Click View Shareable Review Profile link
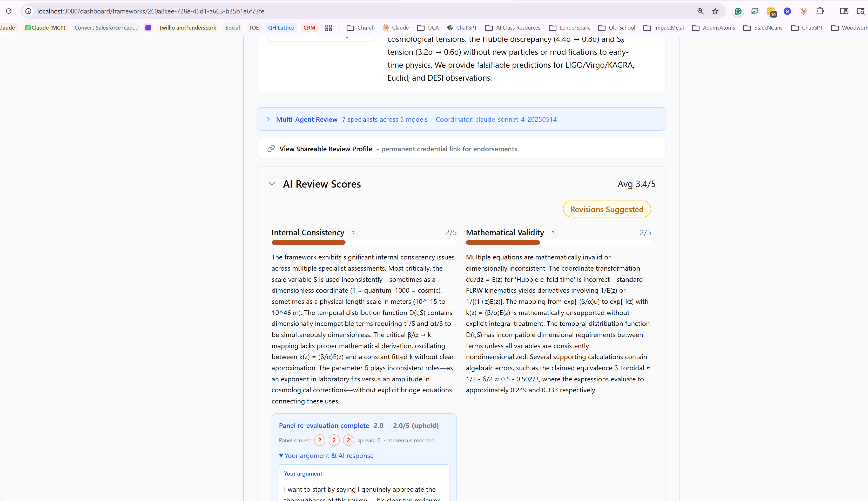The image size is (868, 501). point(326,149)
